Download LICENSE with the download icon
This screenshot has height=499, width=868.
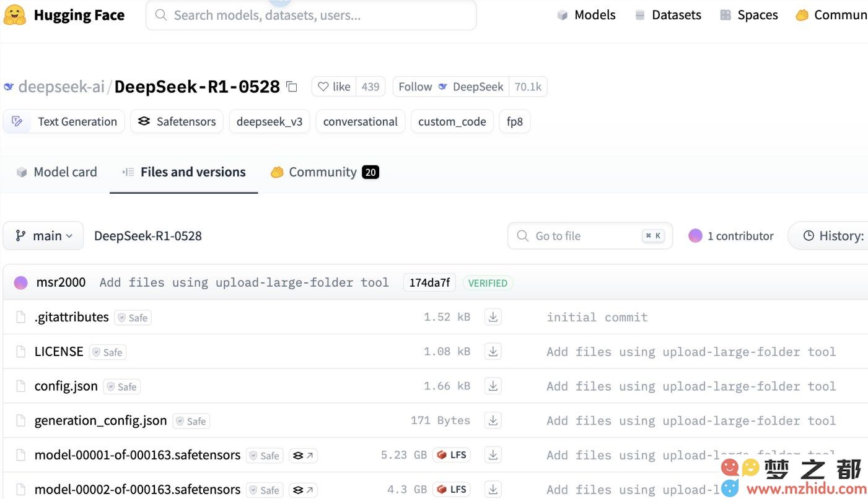click(x=493, y=352)
